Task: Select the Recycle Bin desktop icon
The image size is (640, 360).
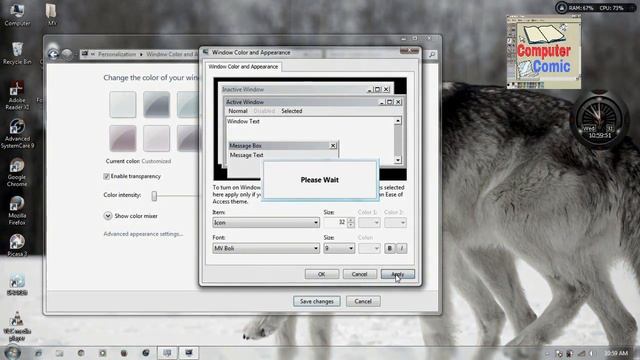Action: point(17,53)
